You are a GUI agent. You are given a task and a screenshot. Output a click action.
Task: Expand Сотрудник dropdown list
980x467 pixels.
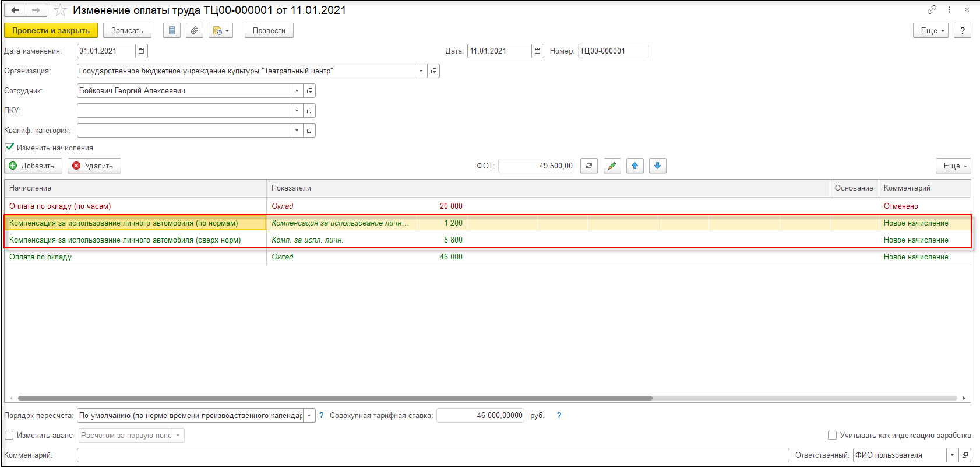click(297, 90)
